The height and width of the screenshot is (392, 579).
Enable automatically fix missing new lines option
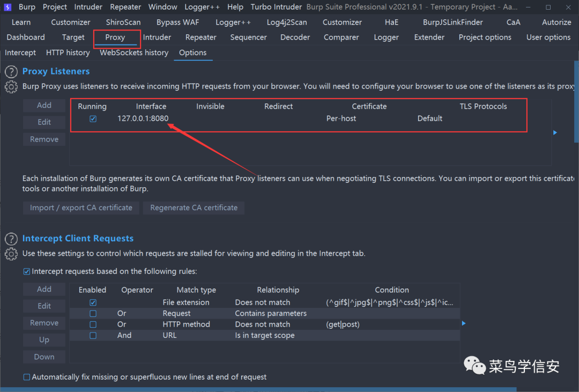[27, 377]
